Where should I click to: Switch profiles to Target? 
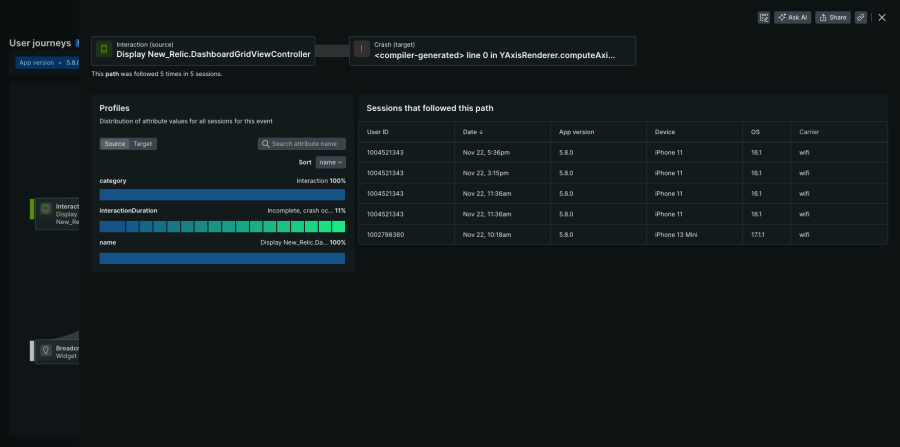click(143, 144)
